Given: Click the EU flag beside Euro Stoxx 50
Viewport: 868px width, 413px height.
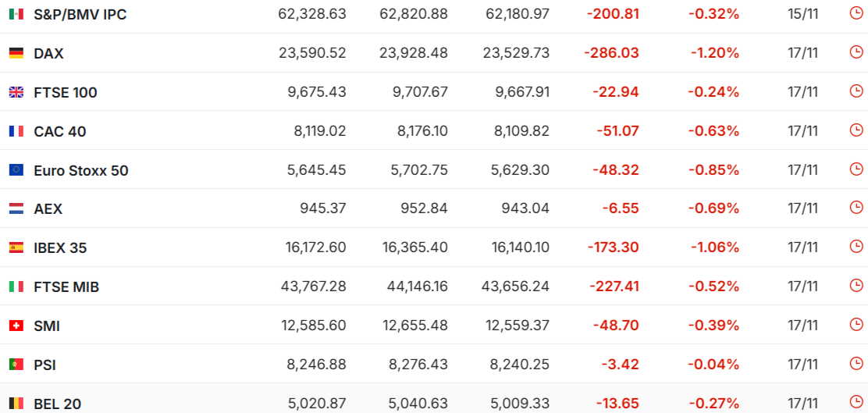Looking at the screenshot, I should tap(16, 170).
